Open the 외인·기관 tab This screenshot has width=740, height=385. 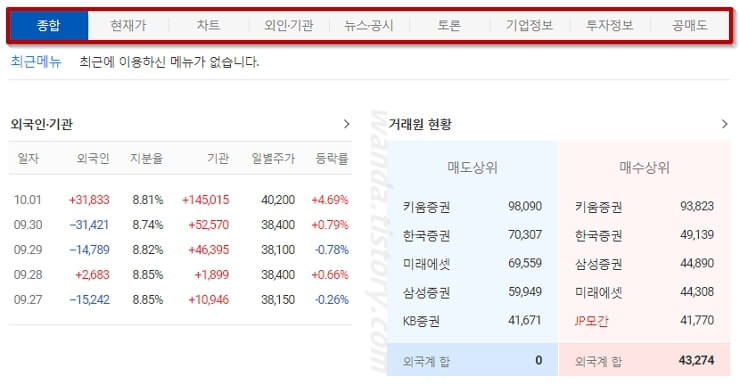pos(289,25)
